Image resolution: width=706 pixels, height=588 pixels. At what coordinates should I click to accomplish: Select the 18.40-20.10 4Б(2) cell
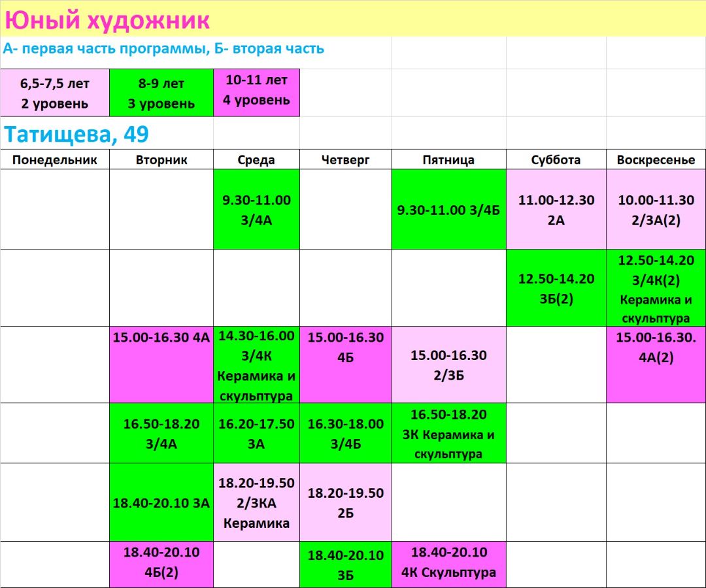(x=161, y=563)
